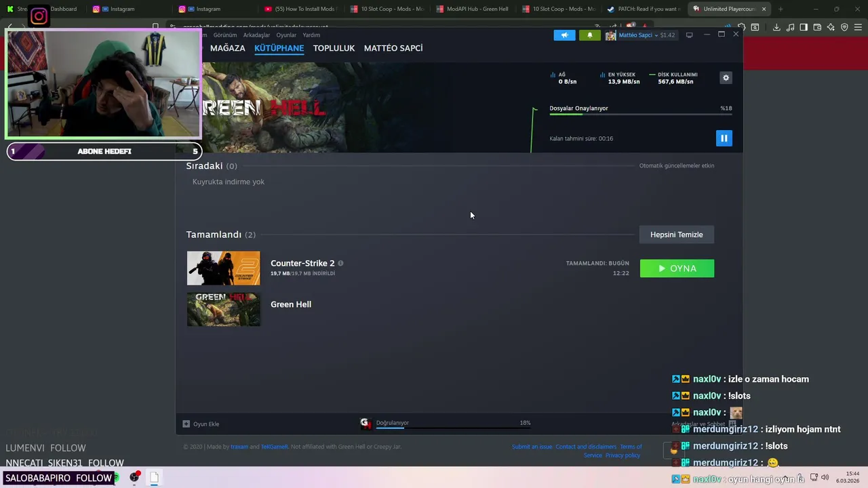This screenshot has width=868, height=488.
Task: Open taskbar volume control icon
Action: (x=825, y=477)
